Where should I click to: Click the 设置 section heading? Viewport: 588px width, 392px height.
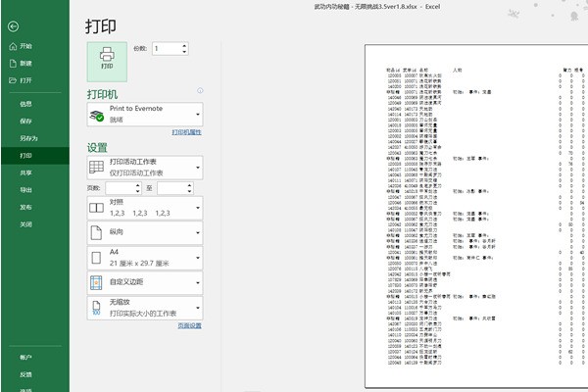tap(97, 147)
